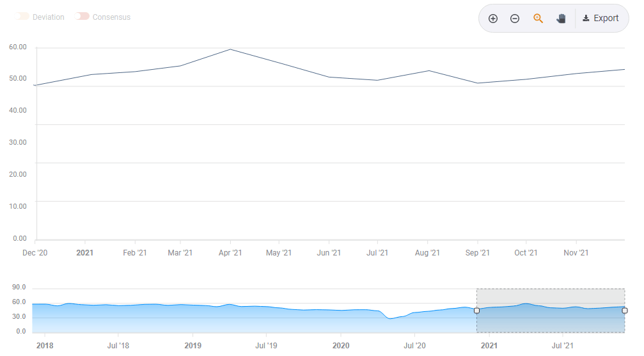Toggle the Deviation series legend
The width and height of the screenshot is (644, 356).
[41, 17]
